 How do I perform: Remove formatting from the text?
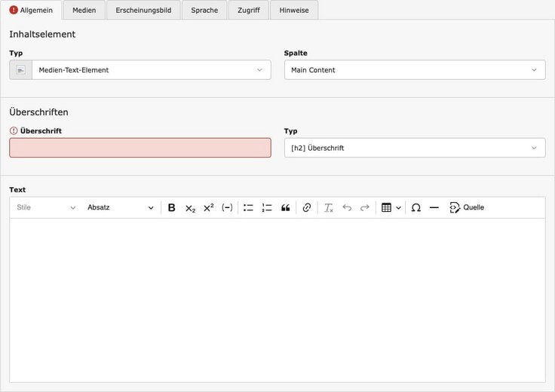click(328, 208)
